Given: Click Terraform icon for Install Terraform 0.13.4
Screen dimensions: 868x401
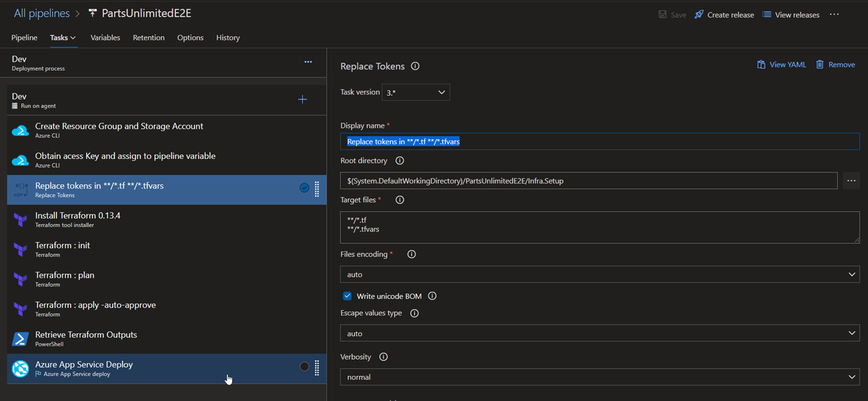Looking at the screenshot, I should (x=20, y=219).
